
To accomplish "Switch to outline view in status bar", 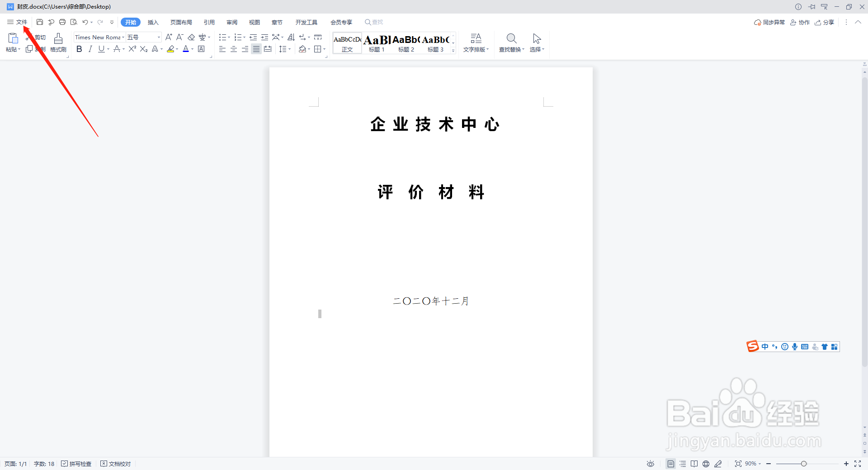I will click(x=683, y=464).
